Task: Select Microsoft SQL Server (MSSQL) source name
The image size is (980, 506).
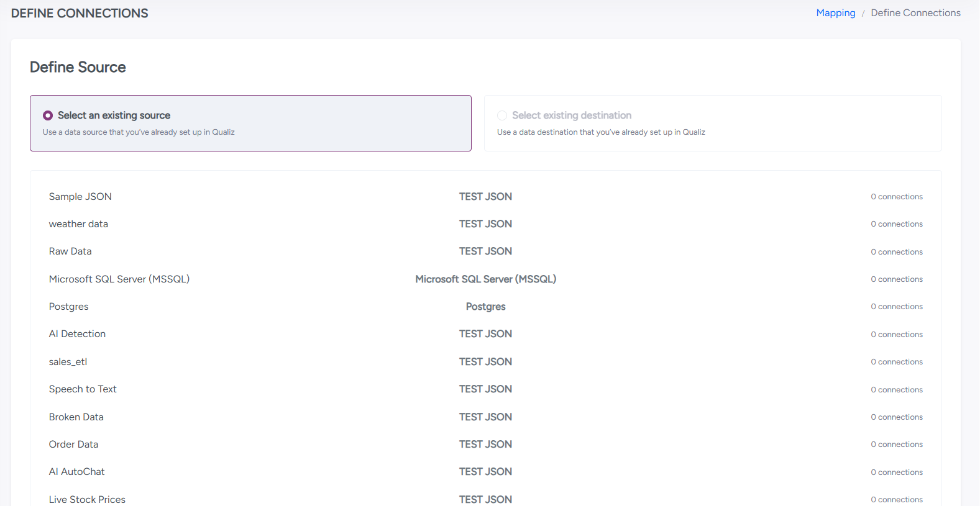Action: tap(119, 279)
